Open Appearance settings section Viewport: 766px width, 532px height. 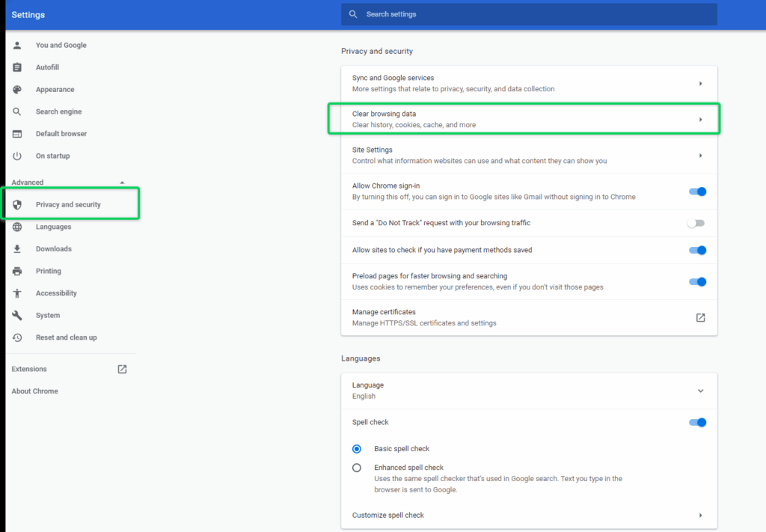pos(55,89)
